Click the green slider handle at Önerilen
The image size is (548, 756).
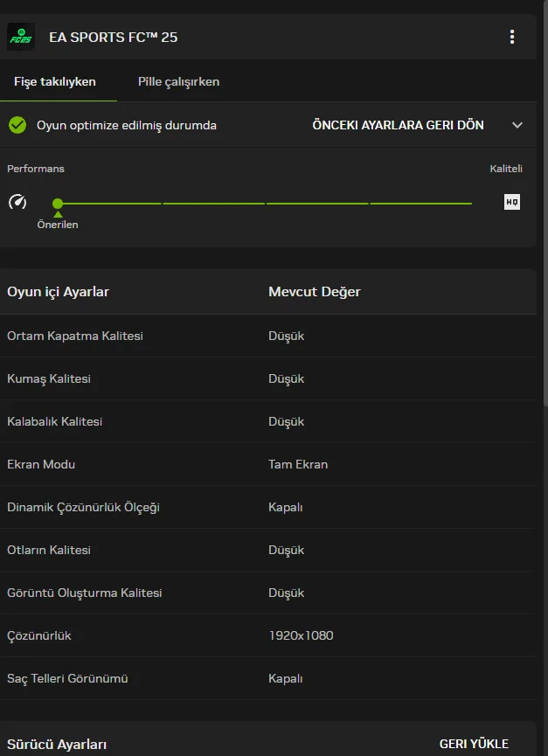click(x=58, y=204)
